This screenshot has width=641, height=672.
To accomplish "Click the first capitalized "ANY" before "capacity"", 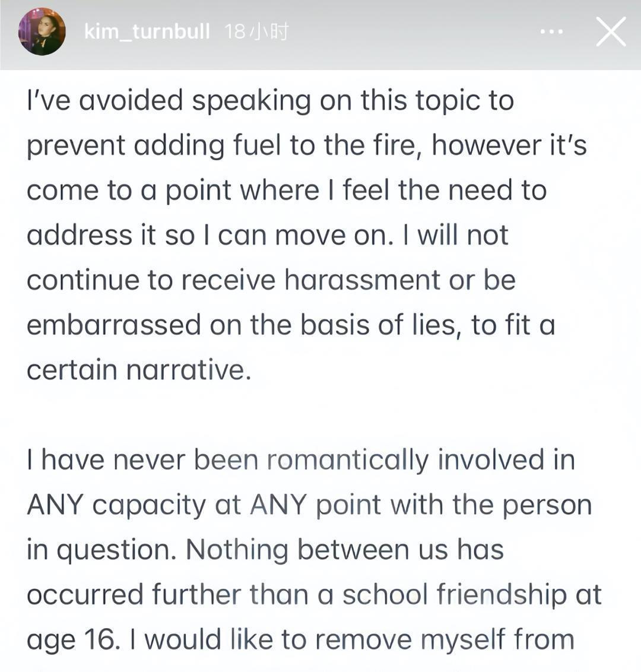I will coord(56,505).
